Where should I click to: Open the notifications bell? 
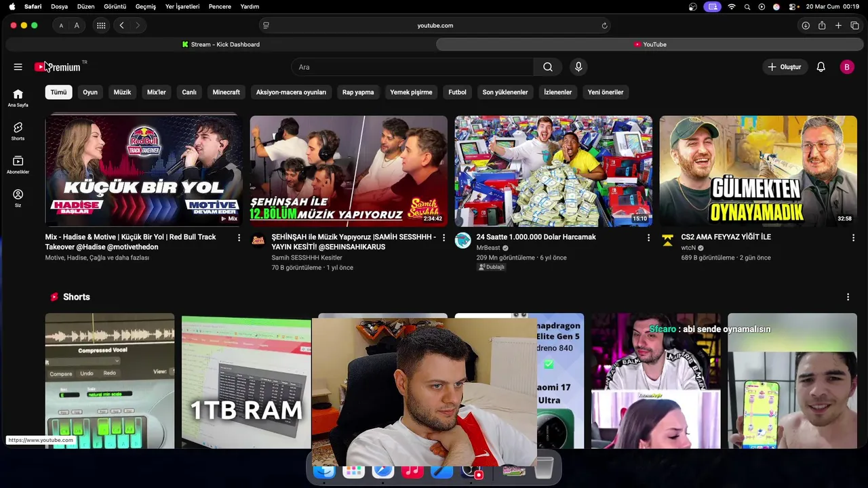[x=821, y=67]
